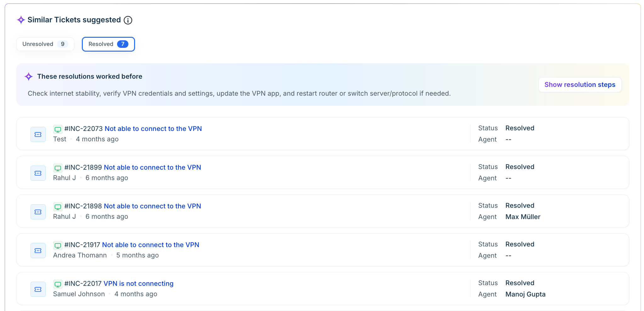Click Show resolution steps button
Viewport: 644px width, 311px height.
pyautogui.click(x=580, y=85)
